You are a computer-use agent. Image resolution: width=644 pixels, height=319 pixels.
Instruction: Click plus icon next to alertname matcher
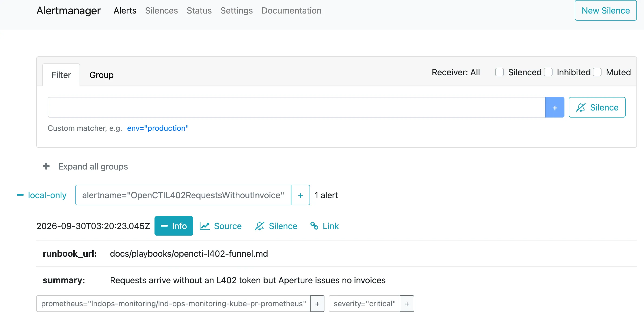pyautogui.click(x=300, y=195)
